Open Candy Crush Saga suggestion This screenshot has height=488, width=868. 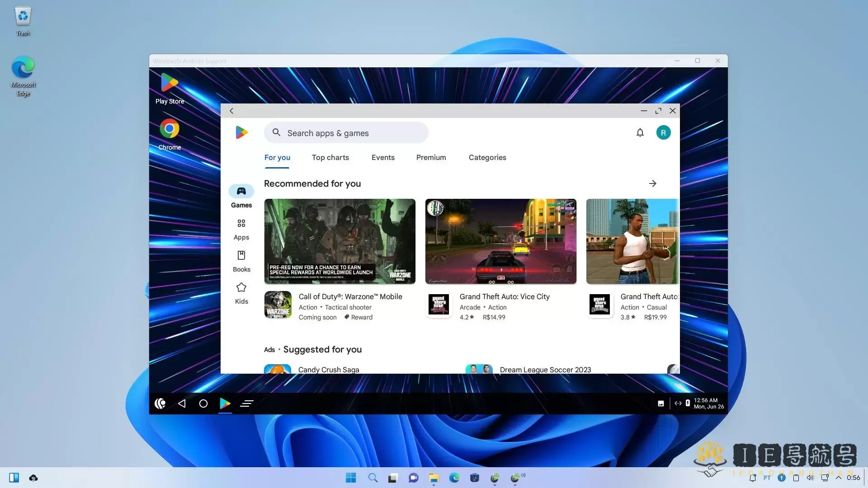tap(329, 370)
